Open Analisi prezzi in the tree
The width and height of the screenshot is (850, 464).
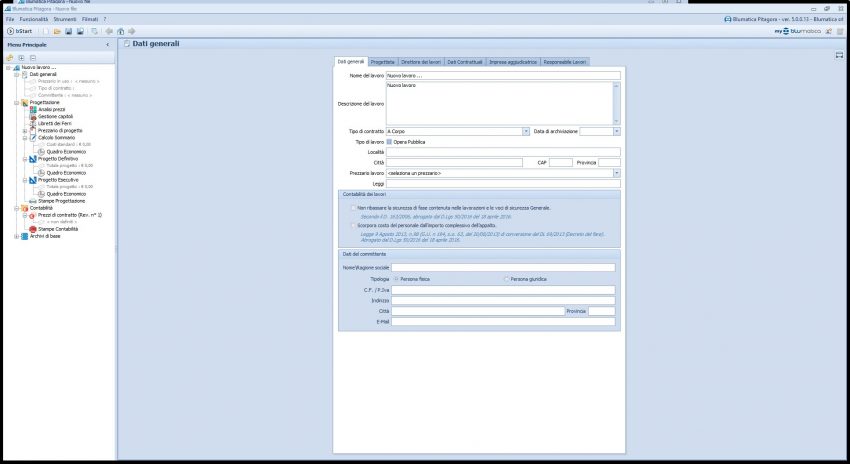pos(51,109)
